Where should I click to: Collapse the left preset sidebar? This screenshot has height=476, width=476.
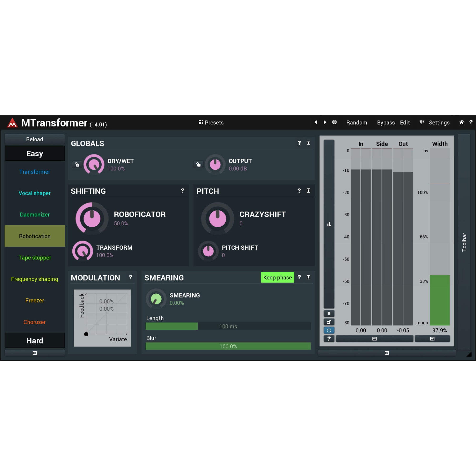point(35,353)
